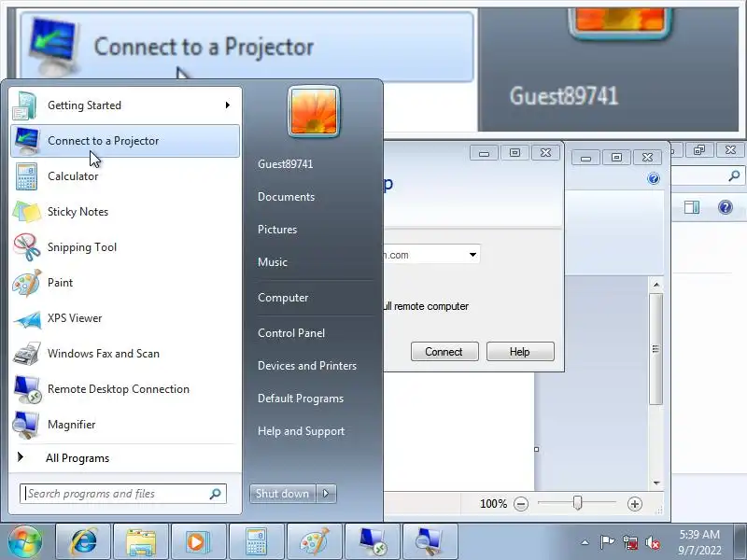
Task: Click the Shut down button
Action: point(283,494)
